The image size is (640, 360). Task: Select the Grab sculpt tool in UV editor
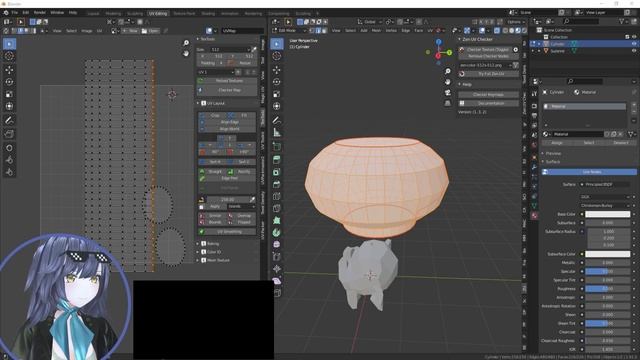(x=9, y=148)
